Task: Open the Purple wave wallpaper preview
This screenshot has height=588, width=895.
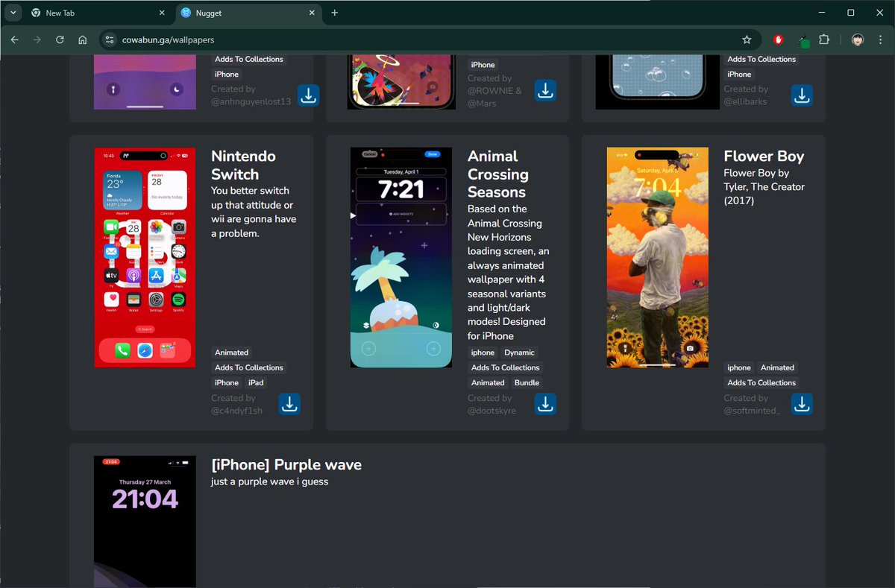Action: tap(145, 522)
